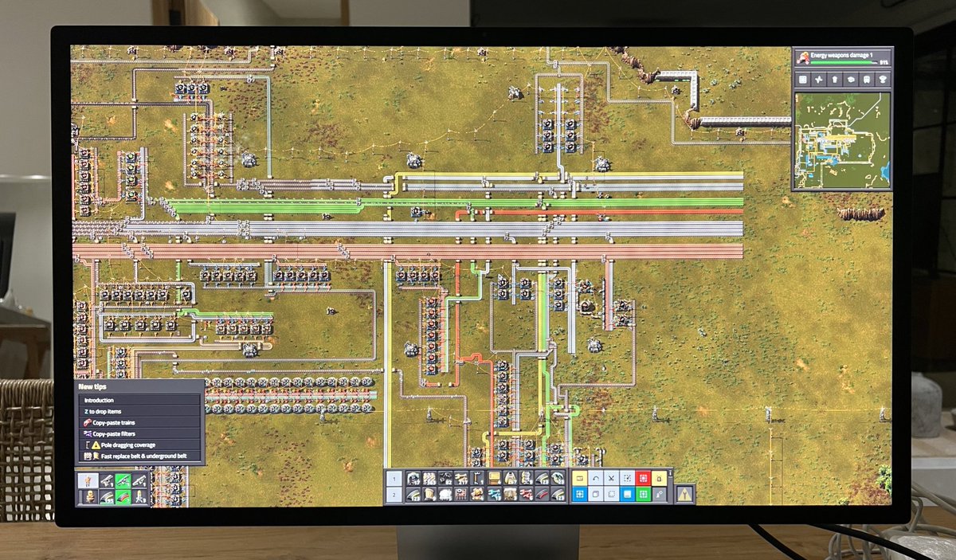Click the cut (scissors) shortcut button
956x560 pixels.
click(x=611, y=478)
